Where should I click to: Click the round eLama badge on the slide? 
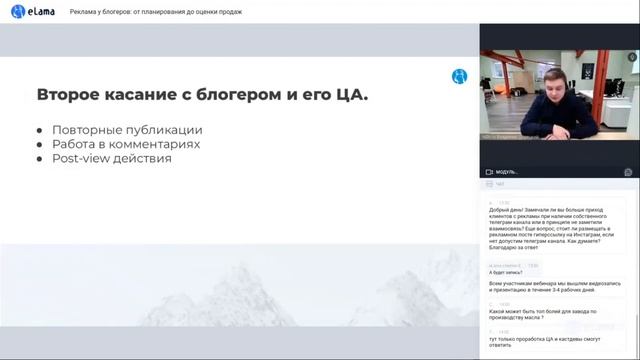[459, 76]
